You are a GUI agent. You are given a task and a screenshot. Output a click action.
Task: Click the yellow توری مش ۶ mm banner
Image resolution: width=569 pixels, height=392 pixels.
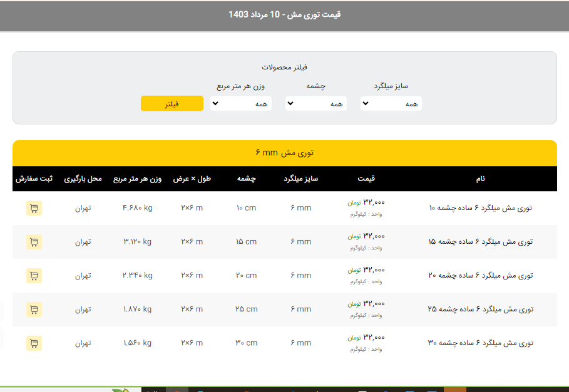click(284, 153)
